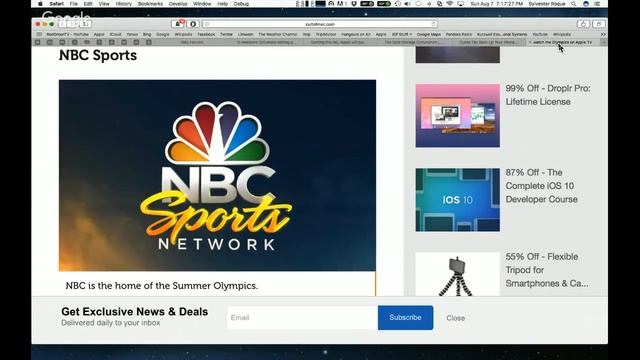Open the Yahoo bookmark

coord(132,34)
